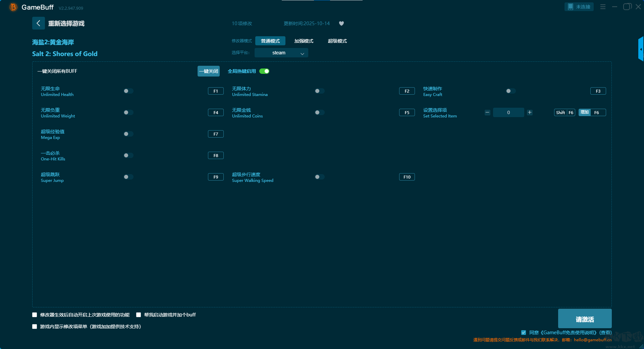Viewport: 644px width, 349px height.
Task: Uncheck the GameBuff disclaimer agreement checkbox
Action: coord(524,333)
